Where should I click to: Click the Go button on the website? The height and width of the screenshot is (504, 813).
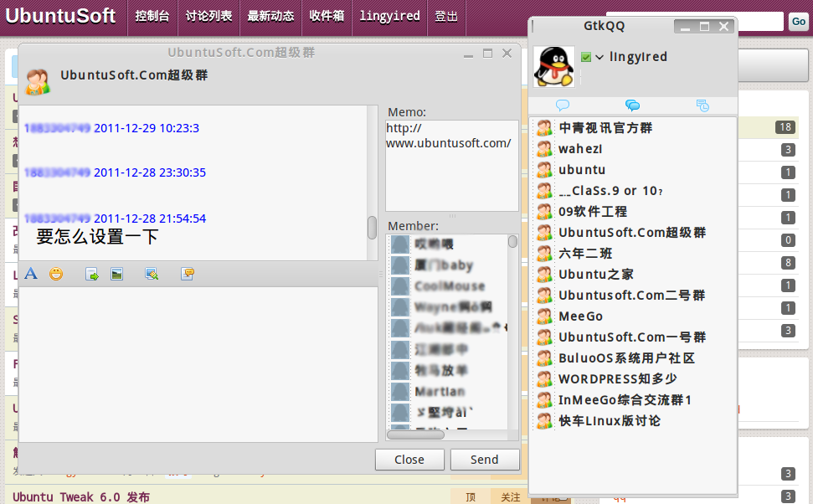coord(799,21)
